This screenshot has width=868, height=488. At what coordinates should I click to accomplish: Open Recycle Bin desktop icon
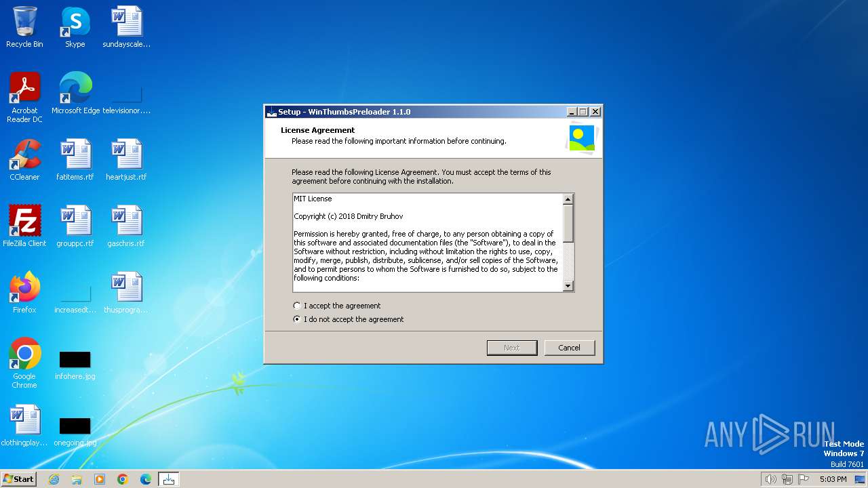click(24, 27)
